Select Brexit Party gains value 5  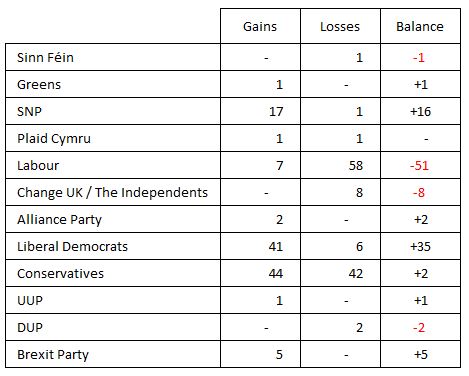[x=279, y=354]
